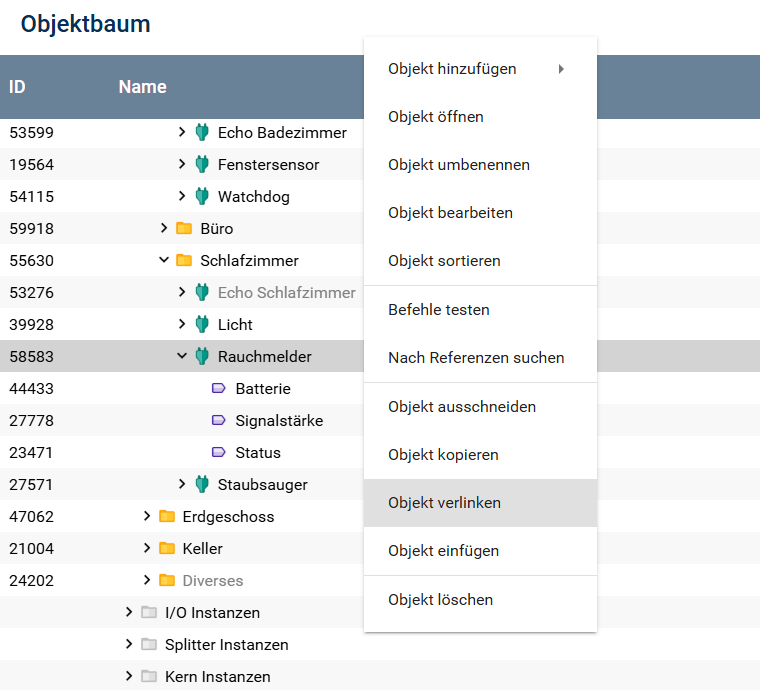Click the Name column header

click(x=142, y=87)
